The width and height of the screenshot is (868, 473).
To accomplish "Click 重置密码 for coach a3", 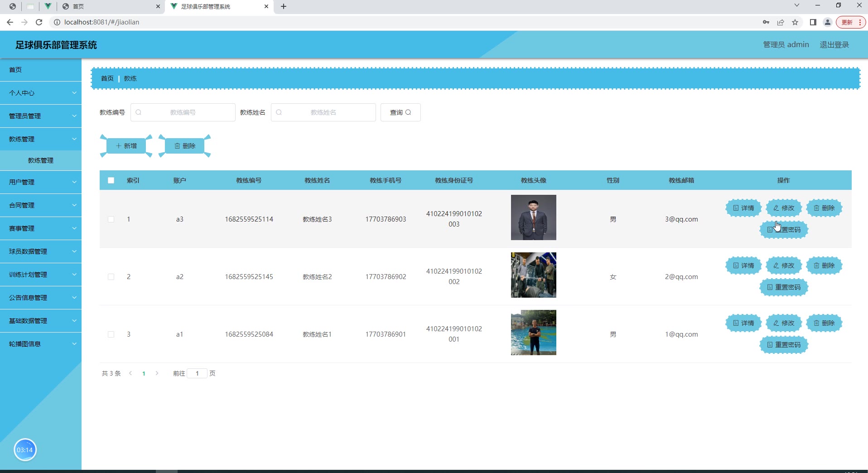I will [784, 230].
